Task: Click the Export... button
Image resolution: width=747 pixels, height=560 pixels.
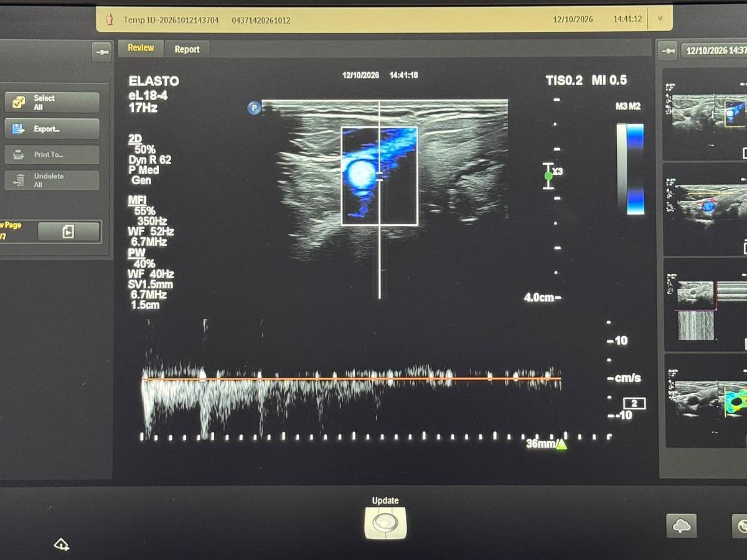Action: [x=52, y=129]
